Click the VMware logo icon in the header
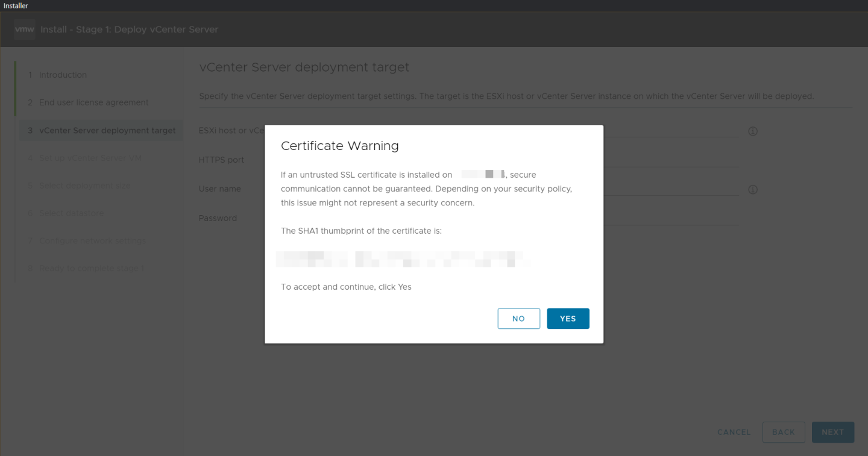The image size is (868, 456). coord(24,29)
